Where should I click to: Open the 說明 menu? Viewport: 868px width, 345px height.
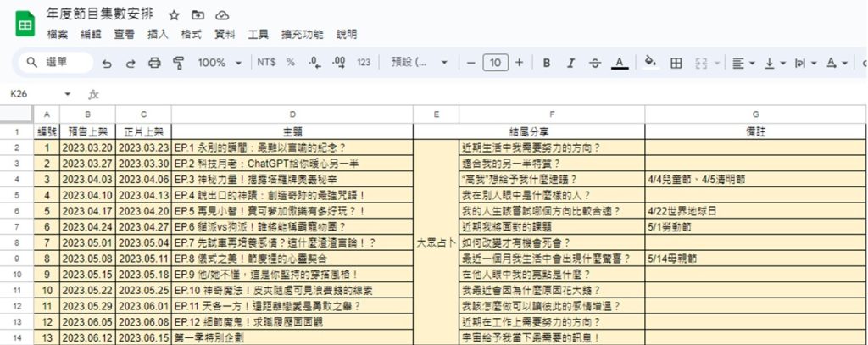click(x=347, y=35)
